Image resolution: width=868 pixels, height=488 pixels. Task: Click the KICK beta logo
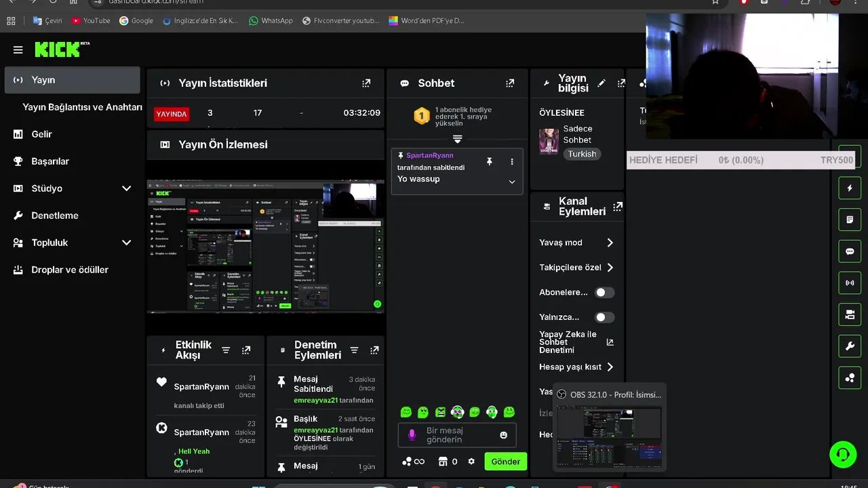(x=62, y=49)
